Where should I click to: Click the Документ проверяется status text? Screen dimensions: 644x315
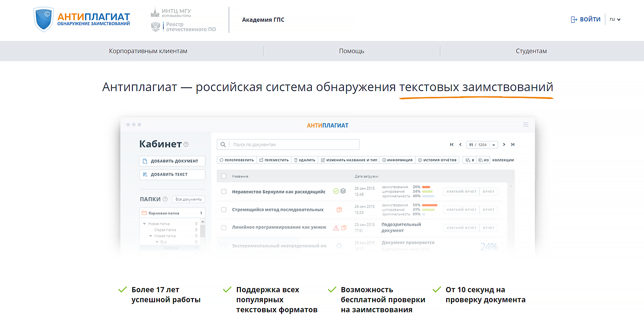pyautogui.click(x=408, y=243)
